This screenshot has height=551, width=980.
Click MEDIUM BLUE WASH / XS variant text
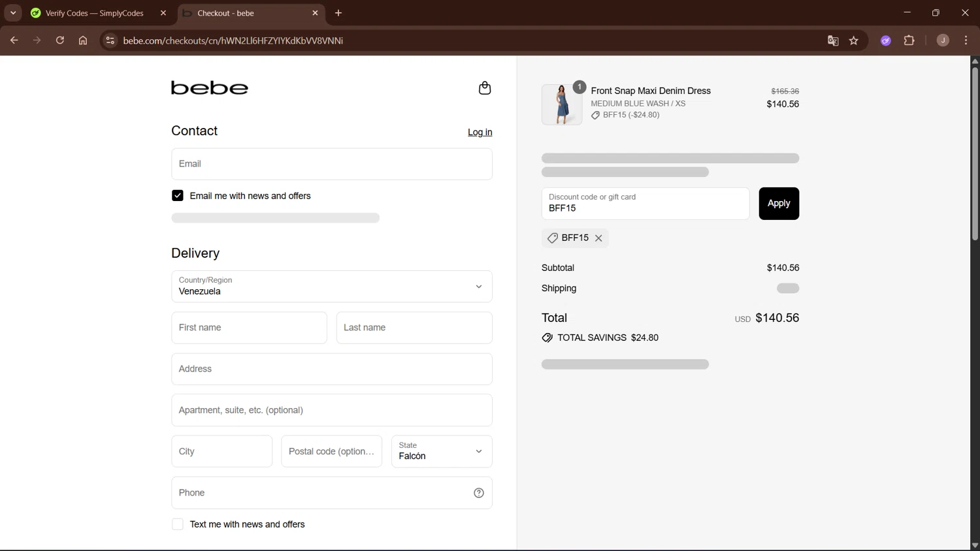click(x=638, y=104)
